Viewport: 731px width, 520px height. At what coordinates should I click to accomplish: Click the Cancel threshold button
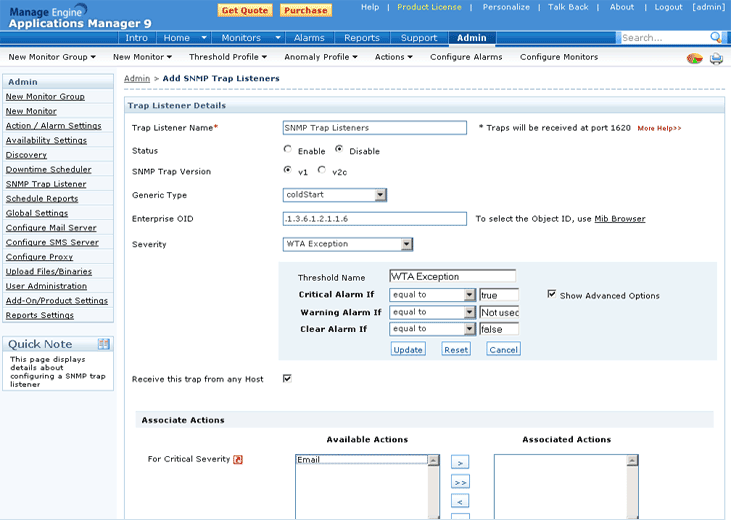coord(503,349)
